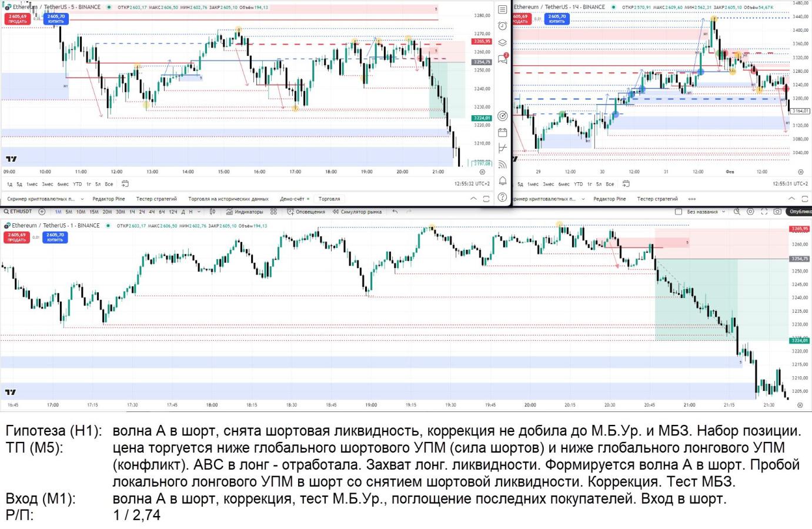
Task: Open the alarm clock alerts panel icon
Action: [503, 26]
